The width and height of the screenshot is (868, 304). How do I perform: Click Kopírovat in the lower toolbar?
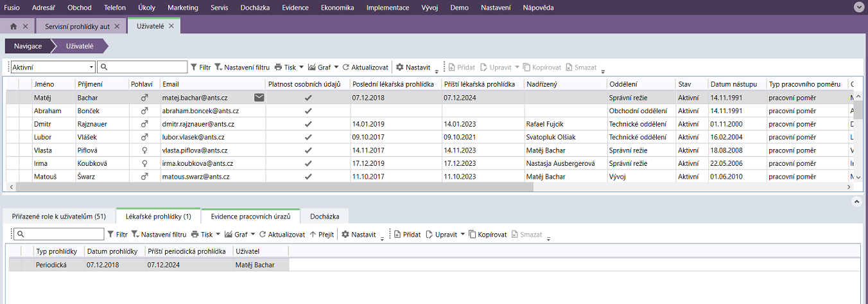pyautogui.click(x=488, y=235)
